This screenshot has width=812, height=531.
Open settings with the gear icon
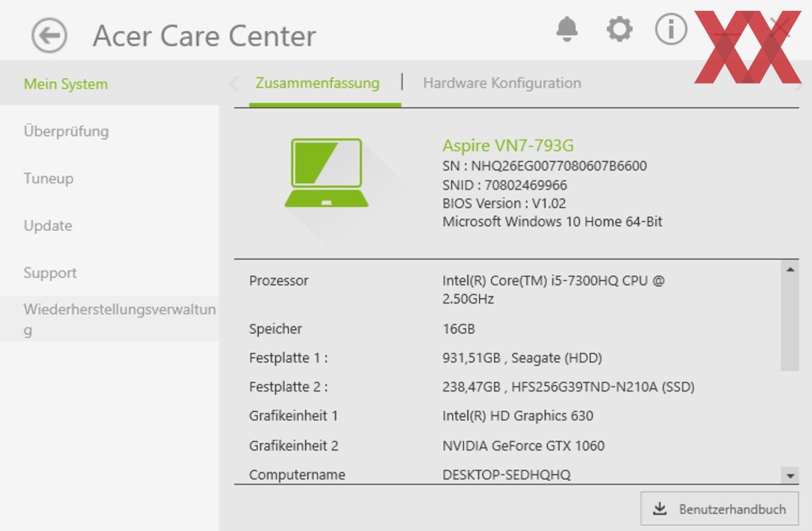[619, 29]
